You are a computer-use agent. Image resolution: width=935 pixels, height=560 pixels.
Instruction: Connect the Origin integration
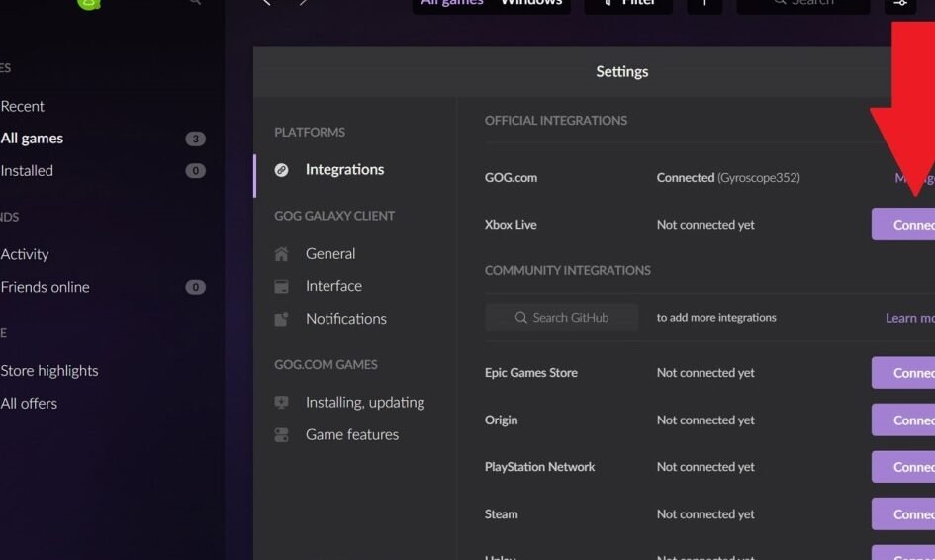pos(903,420)
